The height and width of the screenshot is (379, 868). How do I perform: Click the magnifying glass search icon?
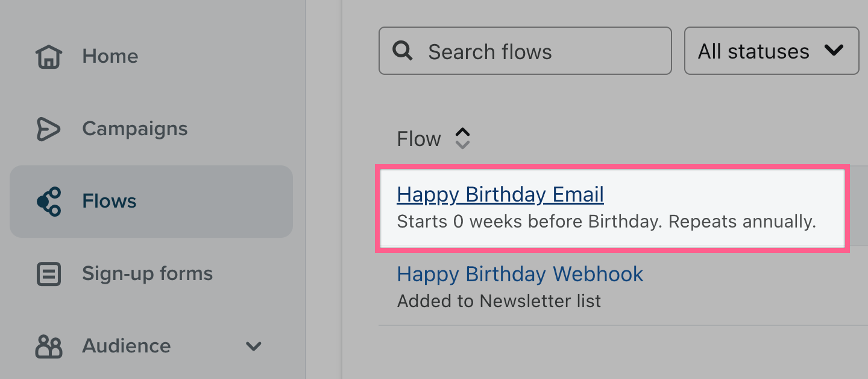(403, 51)
